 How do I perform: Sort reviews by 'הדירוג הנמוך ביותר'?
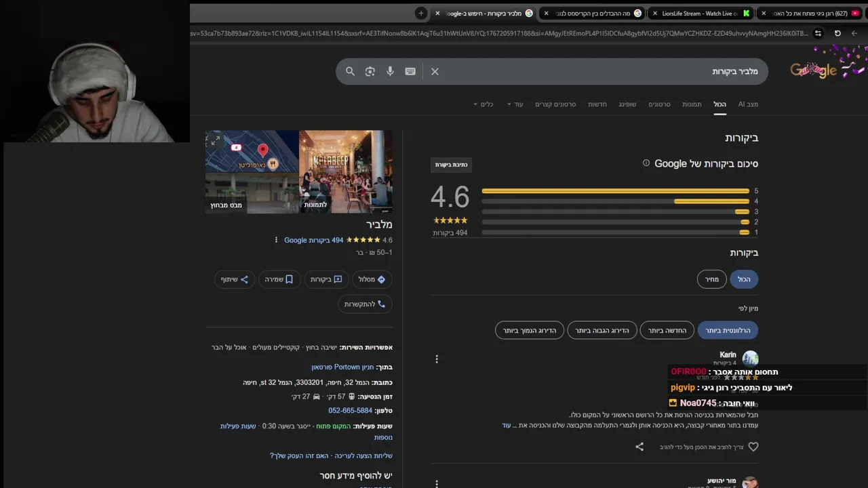(530, 331)
